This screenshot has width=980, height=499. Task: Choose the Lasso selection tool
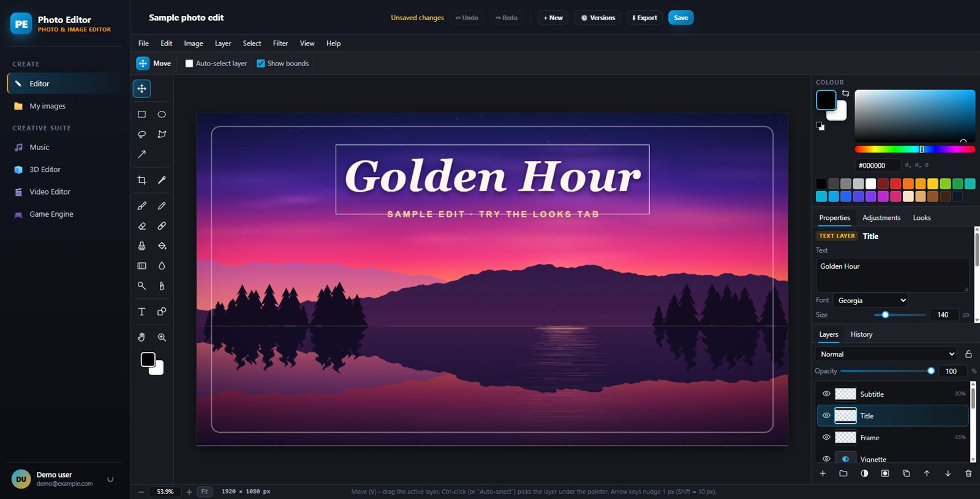(x=141, y=134)
